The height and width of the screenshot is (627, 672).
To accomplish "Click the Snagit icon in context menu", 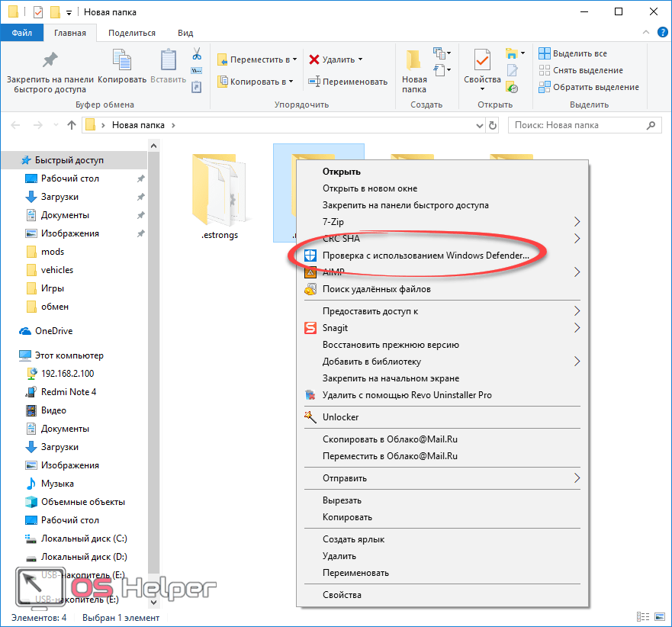I will [x=310, y=328].
